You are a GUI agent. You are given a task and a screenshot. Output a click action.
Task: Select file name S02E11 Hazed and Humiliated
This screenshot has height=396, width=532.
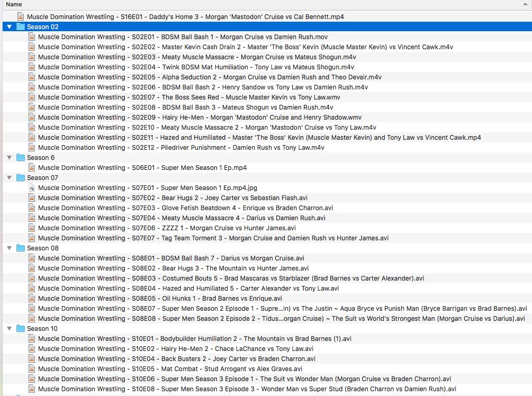[x=259, y=138]
